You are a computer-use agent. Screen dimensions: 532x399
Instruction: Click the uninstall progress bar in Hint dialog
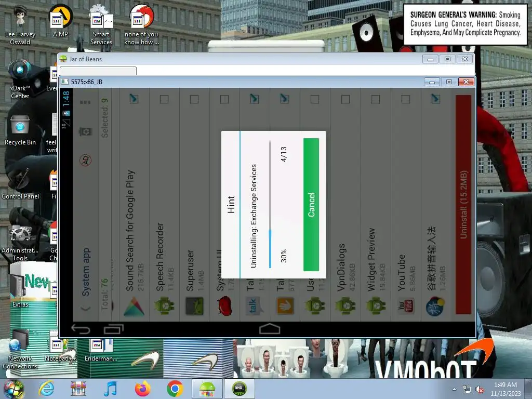tap(270, 204)
